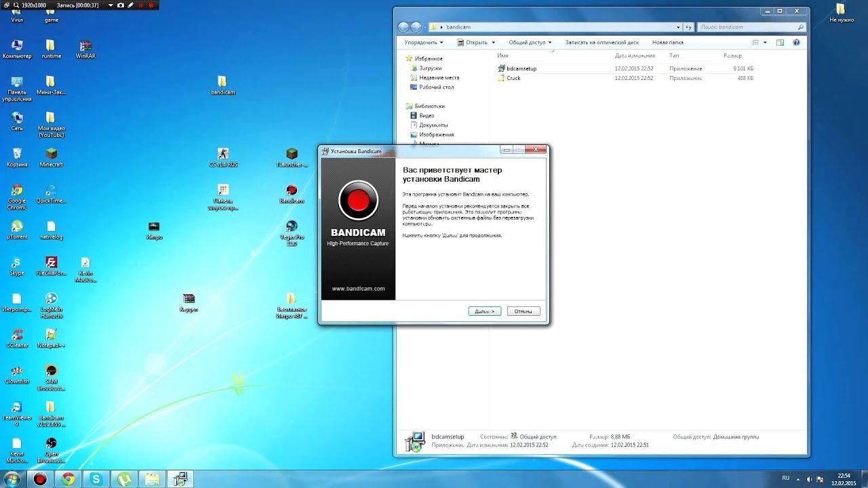The image size is (868, 488).
Task: Select the TeamViewer 9 desktop shortcut
Action: 17,414
